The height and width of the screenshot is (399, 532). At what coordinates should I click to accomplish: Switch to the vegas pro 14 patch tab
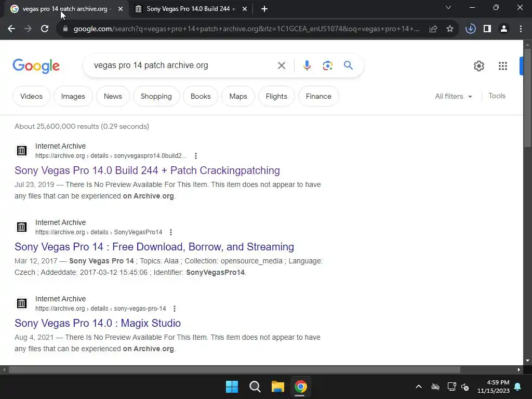pos(64,9)
